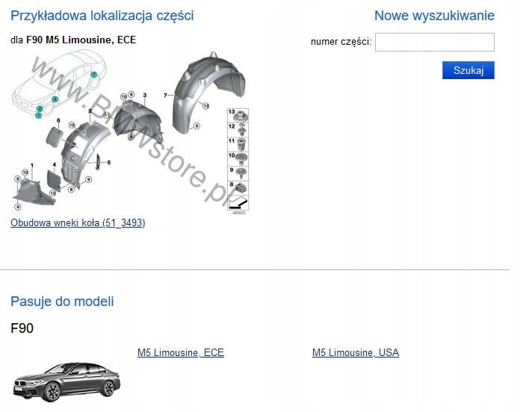Click cover part 4 in the diagram
This screenshot has height=412, width=532.
[53, 181]
